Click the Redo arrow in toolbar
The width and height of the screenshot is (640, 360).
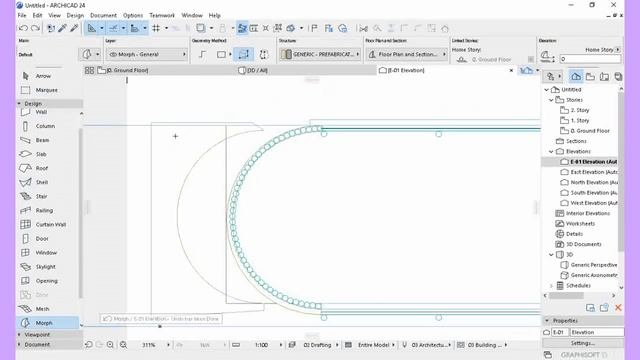click(x=36, y=28)
